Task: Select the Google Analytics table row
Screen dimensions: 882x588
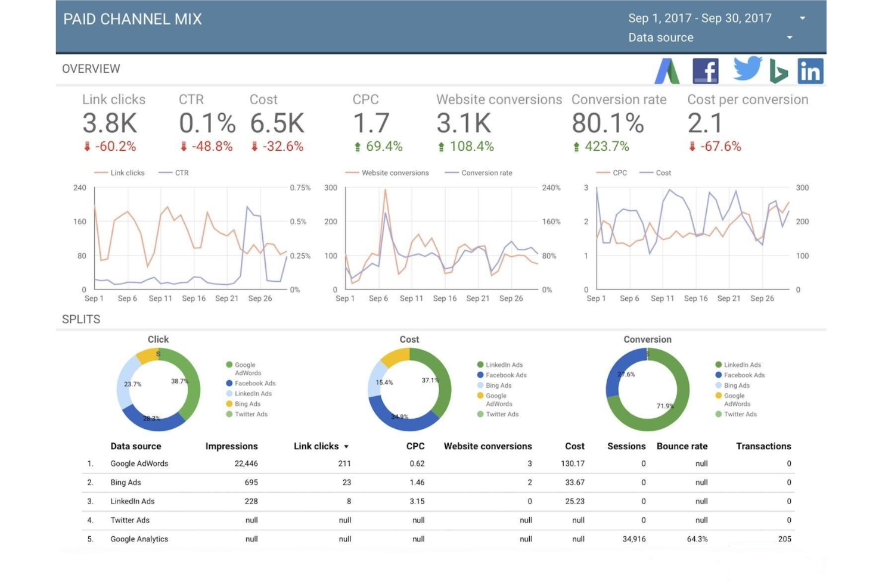Action: (x=438, y=539)
